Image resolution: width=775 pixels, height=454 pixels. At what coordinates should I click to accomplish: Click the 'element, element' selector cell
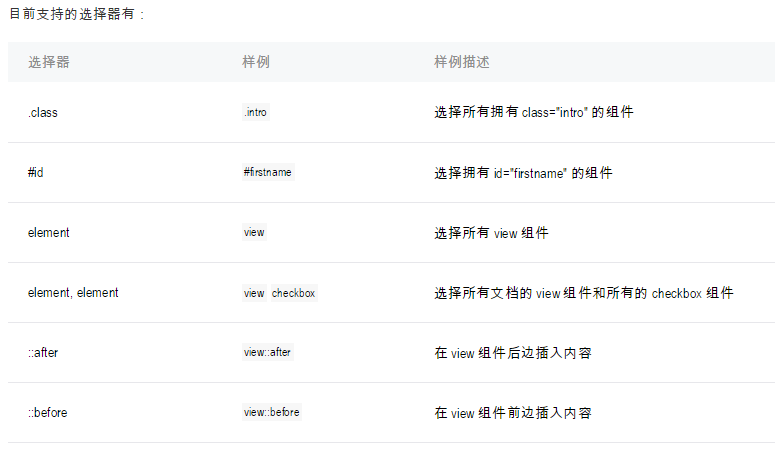[x=73, y=292]
